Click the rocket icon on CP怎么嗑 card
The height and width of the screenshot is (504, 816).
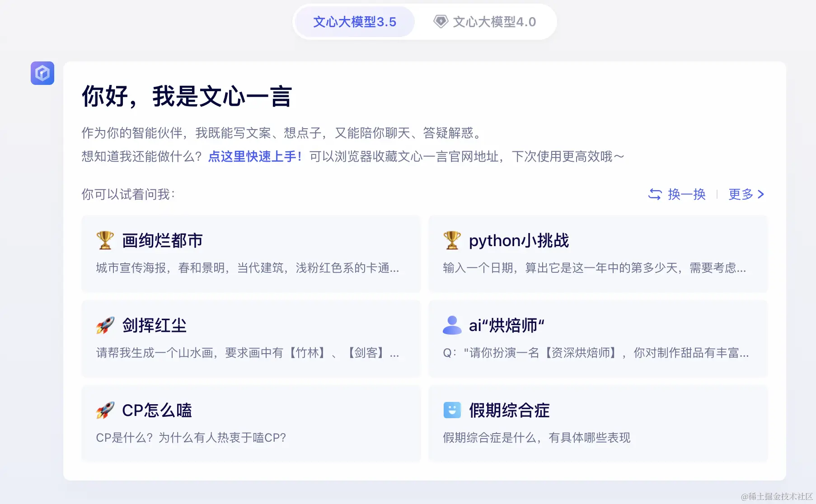tap(105, 410)
